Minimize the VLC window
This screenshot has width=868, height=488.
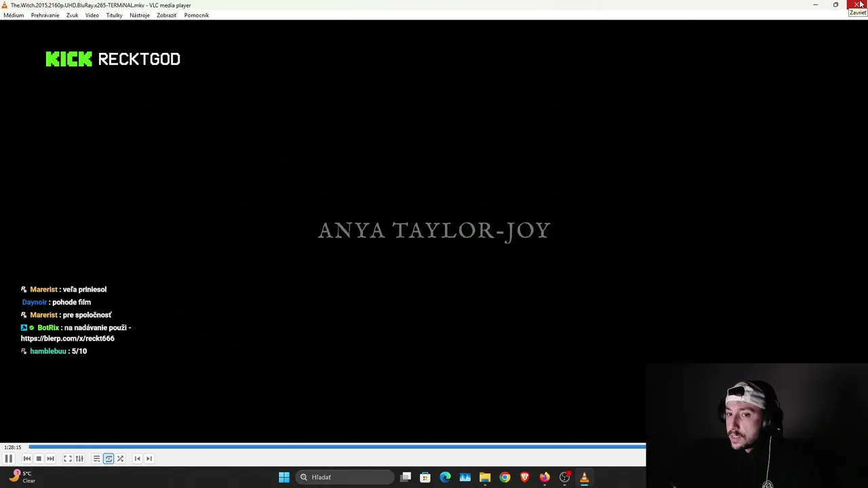815,5
